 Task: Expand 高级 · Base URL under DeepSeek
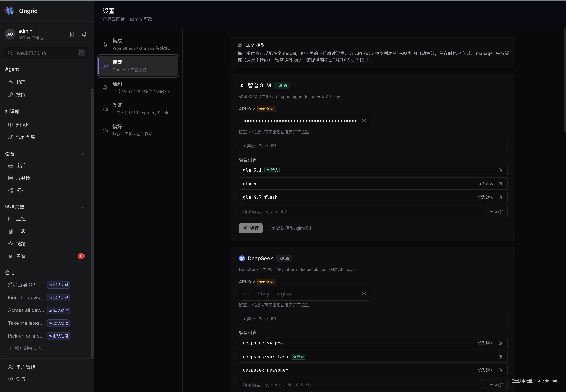click(373, 319)
